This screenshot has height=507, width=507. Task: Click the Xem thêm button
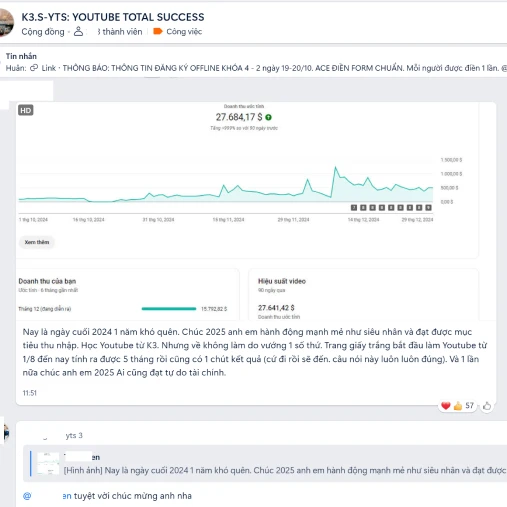(x=37, y=242)
